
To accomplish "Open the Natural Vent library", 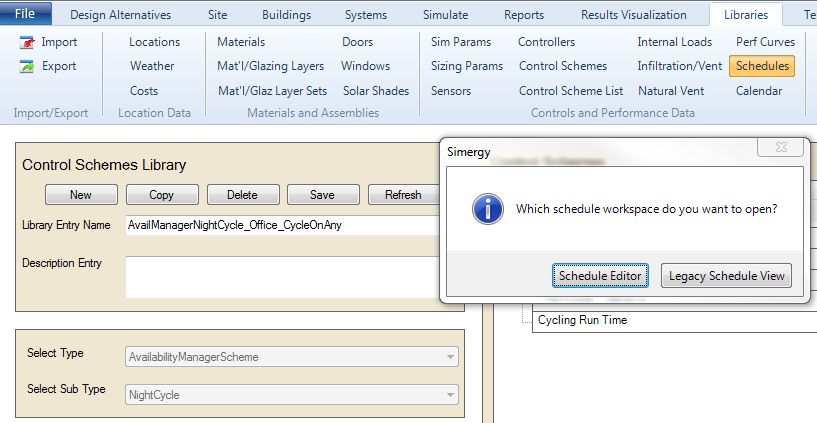I will click(671, 91).
